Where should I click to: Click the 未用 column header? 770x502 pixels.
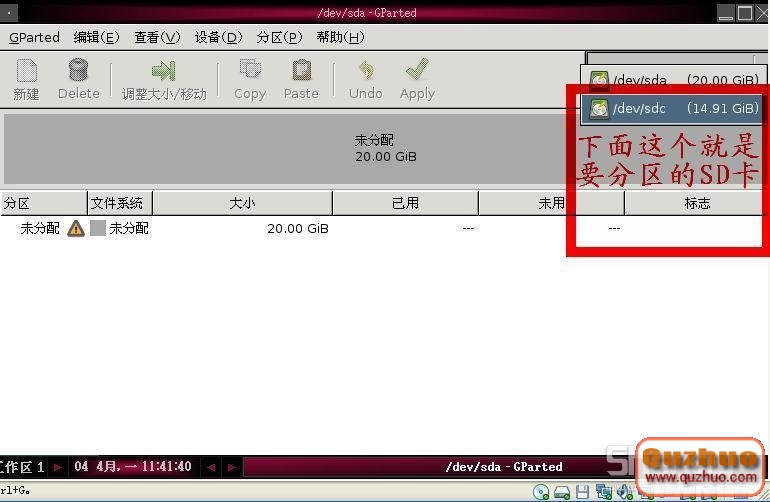[x=551, y=203]
